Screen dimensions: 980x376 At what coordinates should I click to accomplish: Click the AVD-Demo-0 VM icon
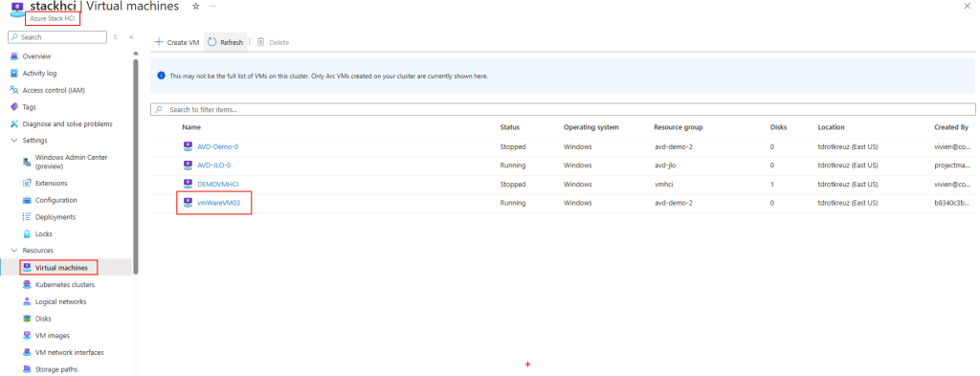pyautogui.click(x=188, y=146)
